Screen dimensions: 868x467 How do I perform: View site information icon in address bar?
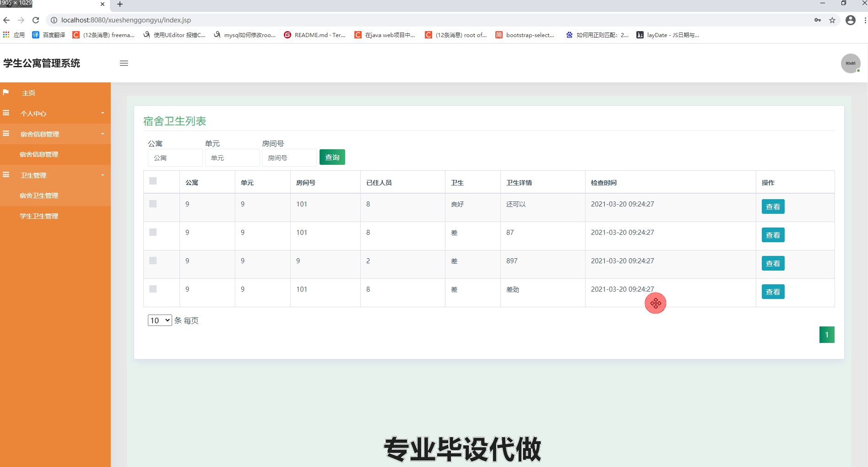54,20
